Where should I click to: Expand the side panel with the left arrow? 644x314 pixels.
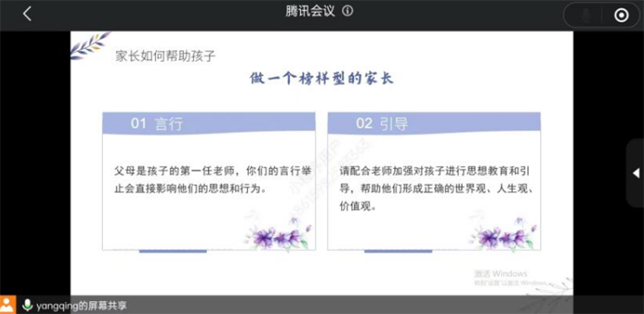pyautogui.click(x=636, y=173)
